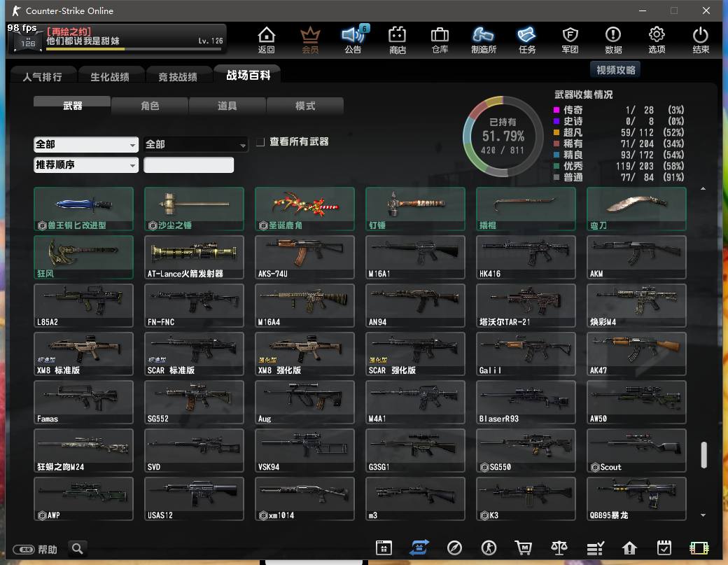The width and height of the screenshot is (728, 565).
Task: Open the shopping cart M icon
Action: pyautogui.click(x=524, y=548)
